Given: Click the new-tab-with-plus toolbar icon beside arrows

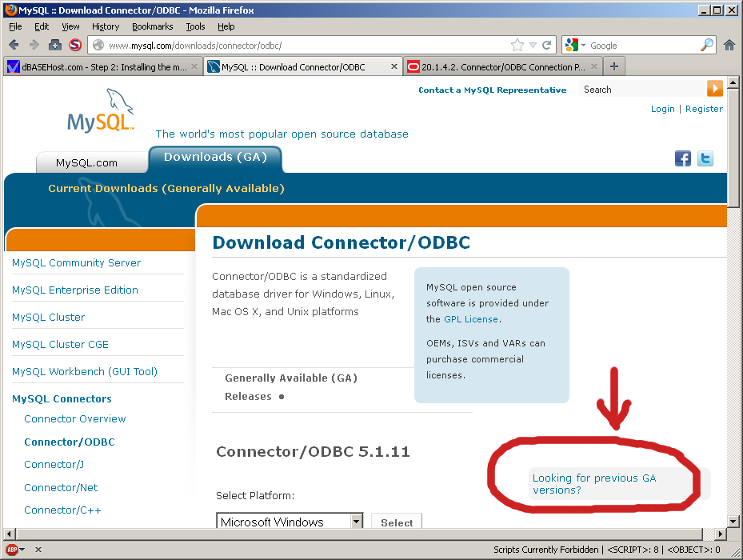Looking at the screenshot, I should [x=55, y=45].
